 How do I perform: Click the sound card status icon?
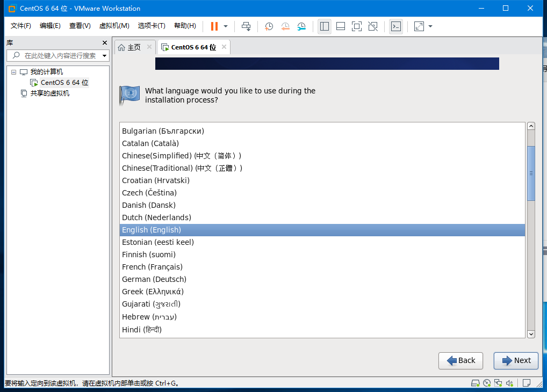tap(510, 383)
